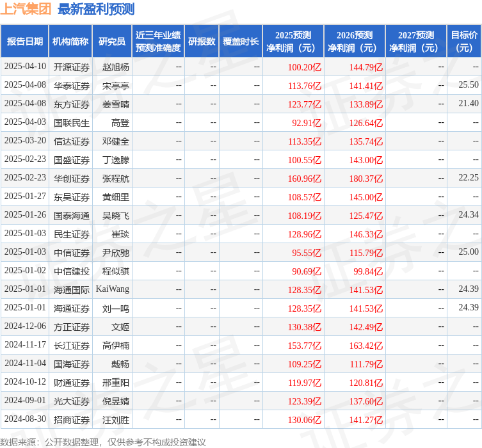Click 国联民生 institution cell
The height and width of the screenshot is (448, 482).
[x=71, y=123]
